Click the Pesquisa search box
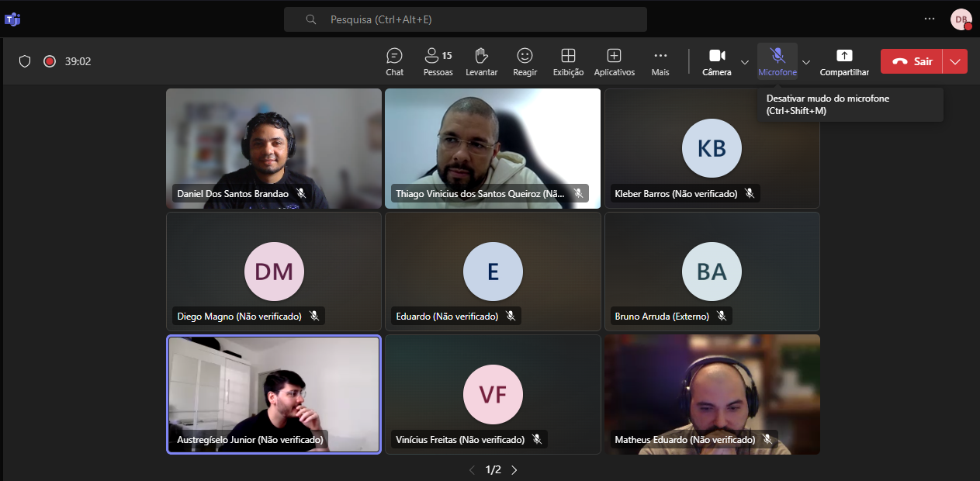 point(466,19)
